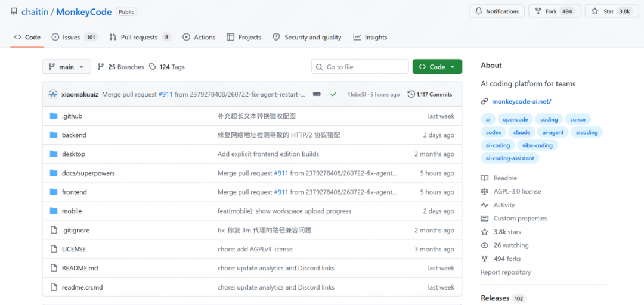Viewport: 644px width, 305px height.
Task: Open the Pull requests tab
Action: [140, 37]
